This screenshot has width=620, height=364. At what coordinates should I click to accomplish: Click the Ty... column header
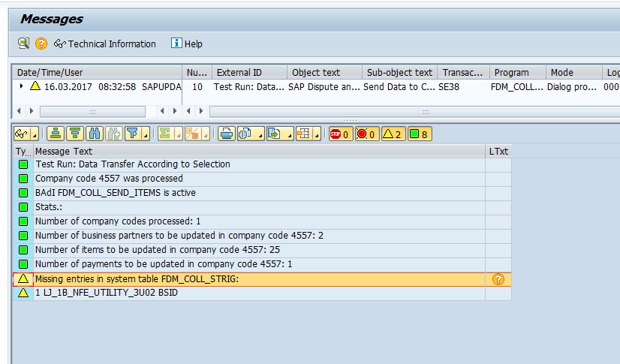point(23,152)
